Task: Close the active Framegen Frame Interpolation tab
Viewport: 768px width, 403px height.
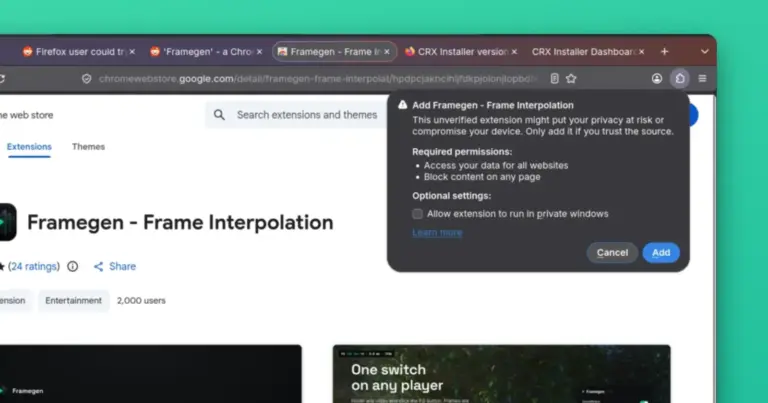Action: [x=387, y=51]
